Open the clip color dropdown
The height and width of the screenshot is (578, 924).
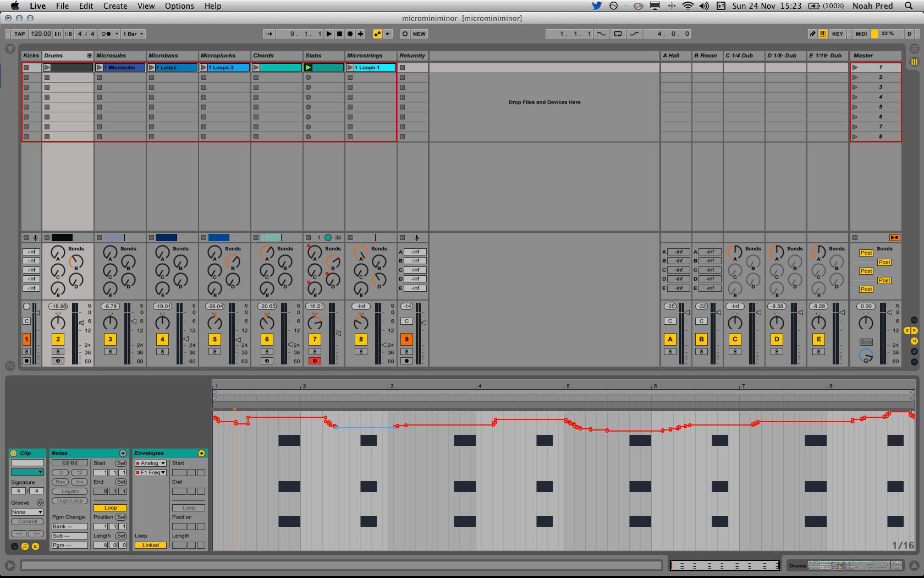(x=27, y=472)
